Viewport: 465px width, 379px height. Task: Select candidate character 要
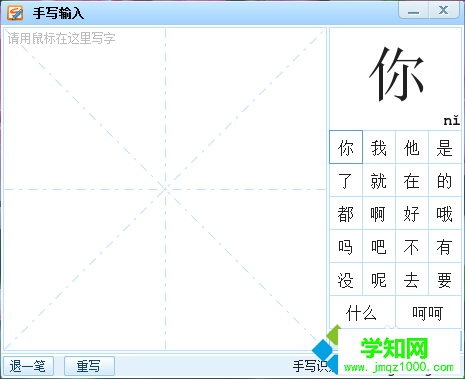[x=445, y=279]
